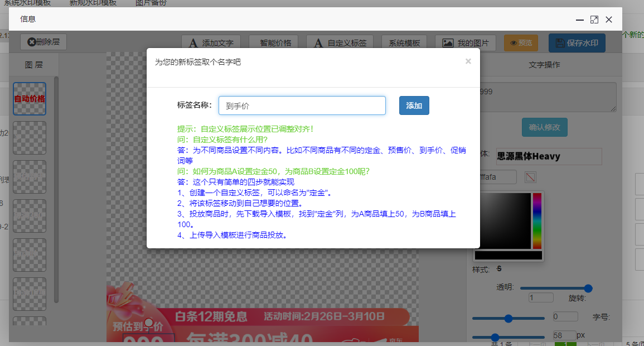Click the 保存水印 save watermark button

click(577, 43)
